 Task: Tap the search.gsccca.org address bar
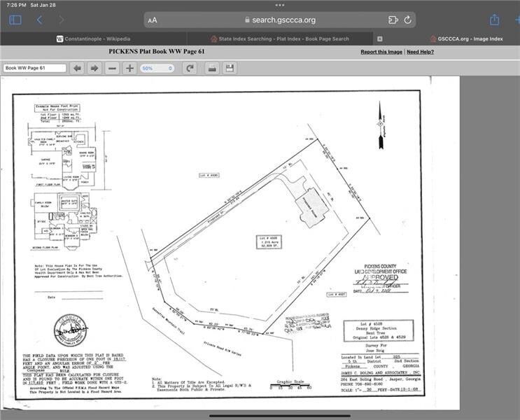click(x=280, y=20)
